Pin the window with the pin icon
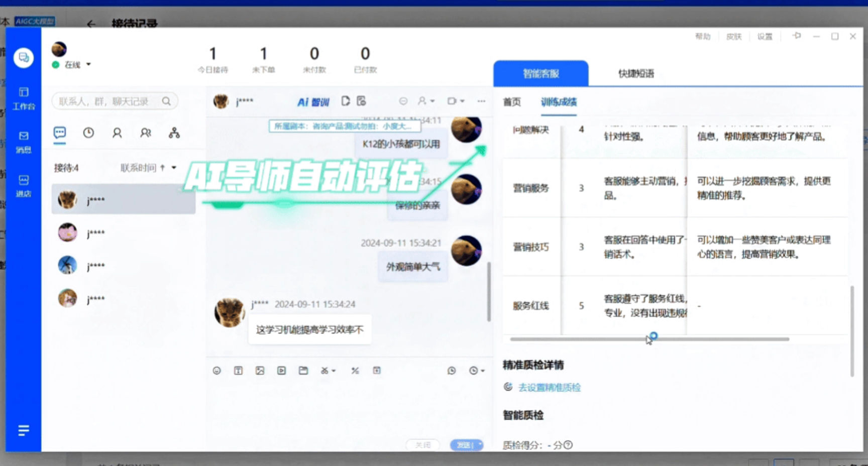The height and width of the screenshot is (466, 868). point(797,36)
